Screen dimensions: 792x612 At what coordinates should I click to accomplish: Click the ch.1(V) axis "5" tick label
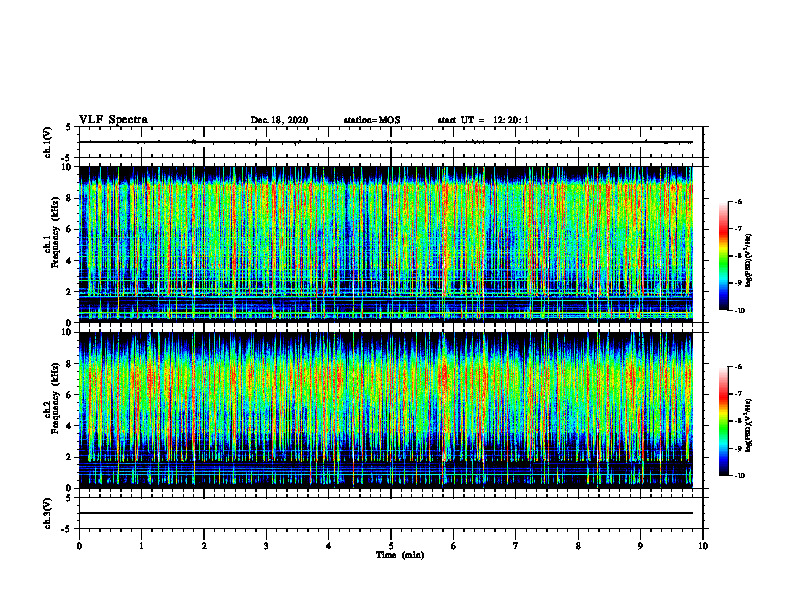[x=69, y=127]
